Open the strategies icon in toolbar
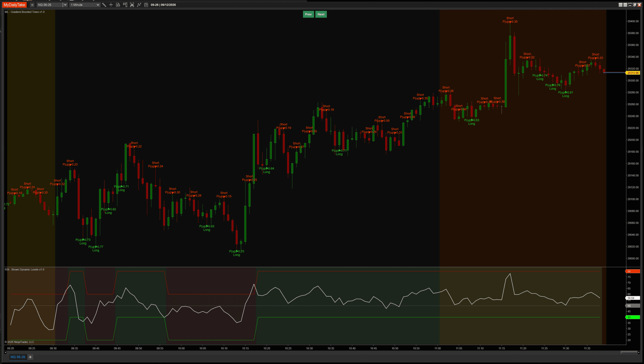This screenshot has height=364, width=644. pyautogui.click(x=139, y=5)
